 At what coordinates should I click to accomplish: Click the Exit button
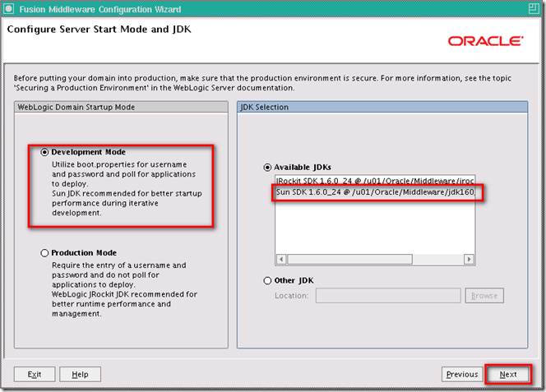pos(35,374)
